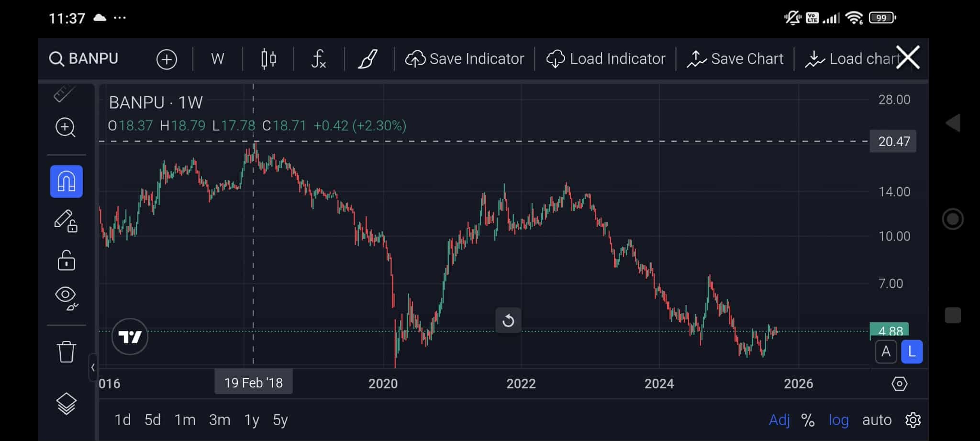Viewport: 980px width, 441px height.
Task: Open BANPU symbol search
Action: (x=84, y=59)
